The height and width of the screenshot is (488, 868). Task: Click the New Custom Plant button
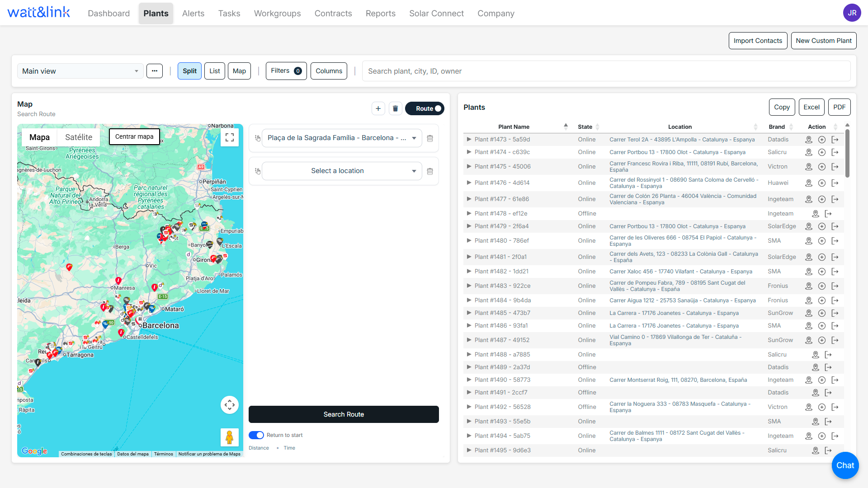point(823,41)
